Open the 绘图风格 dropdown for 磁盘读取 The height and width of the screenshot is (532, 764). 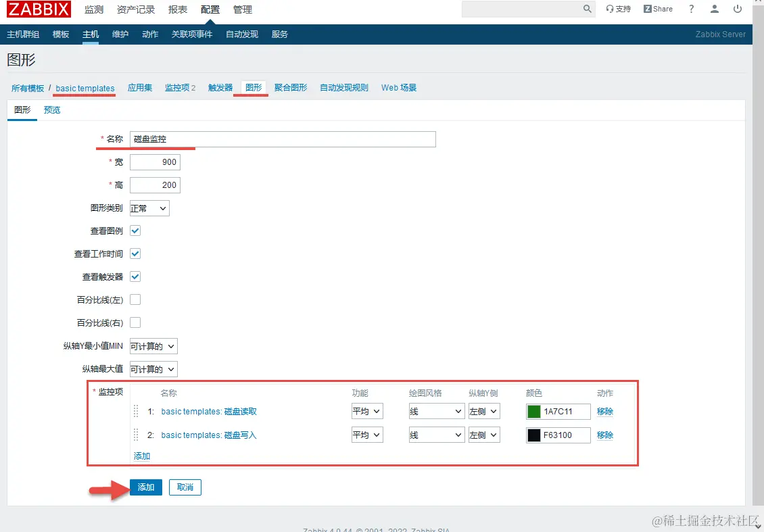coord(436,411)
